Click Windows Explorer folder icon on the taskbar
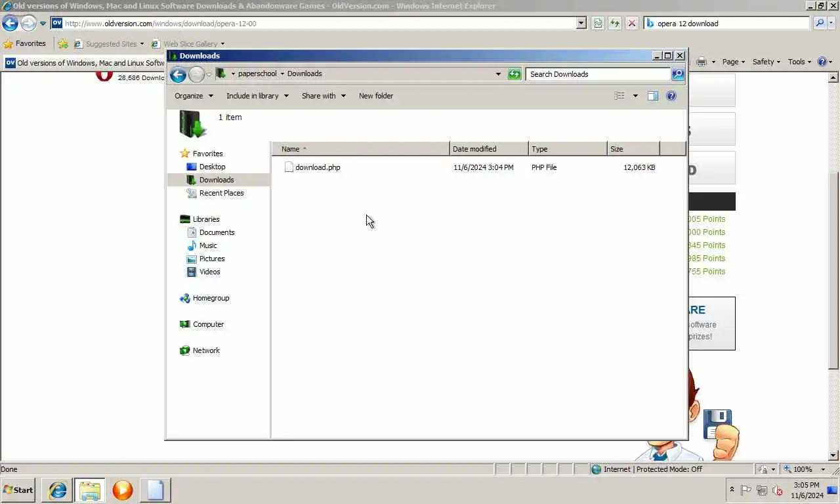This screenshot has height=504, width=840. coord(90,490)
